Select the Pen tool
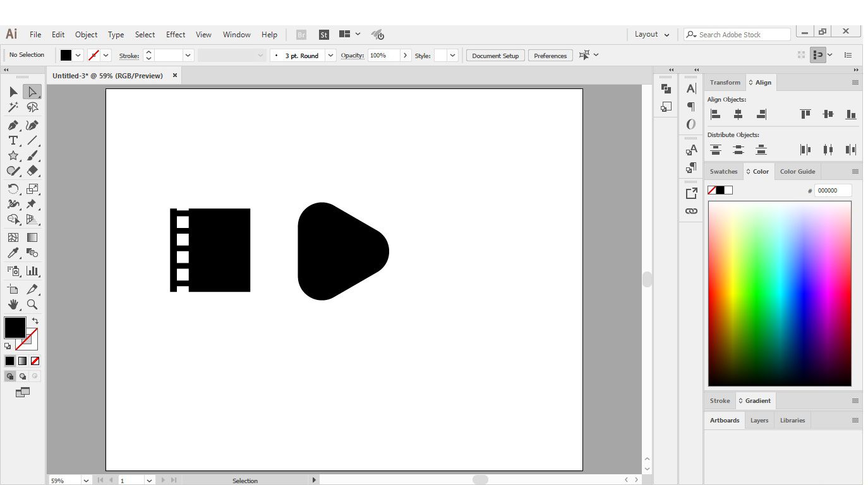 click(13, 125)
